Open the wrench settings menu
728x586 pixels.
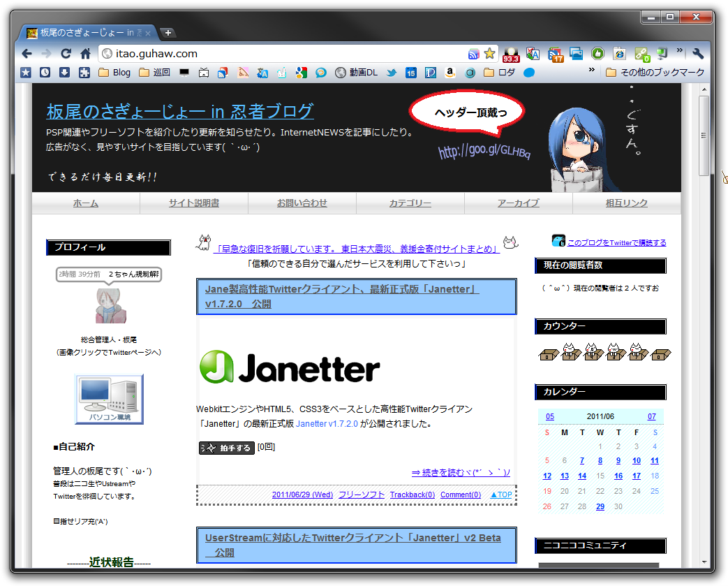(698, 54)
